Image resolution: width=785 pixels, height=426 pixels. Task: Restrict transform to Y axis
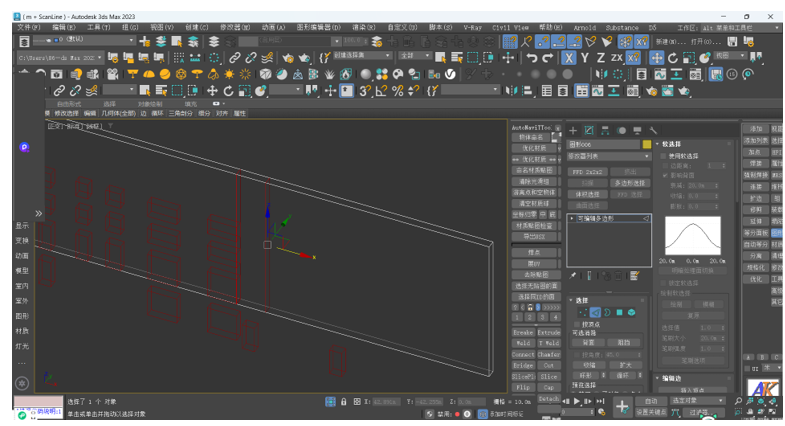coord(585,58)
